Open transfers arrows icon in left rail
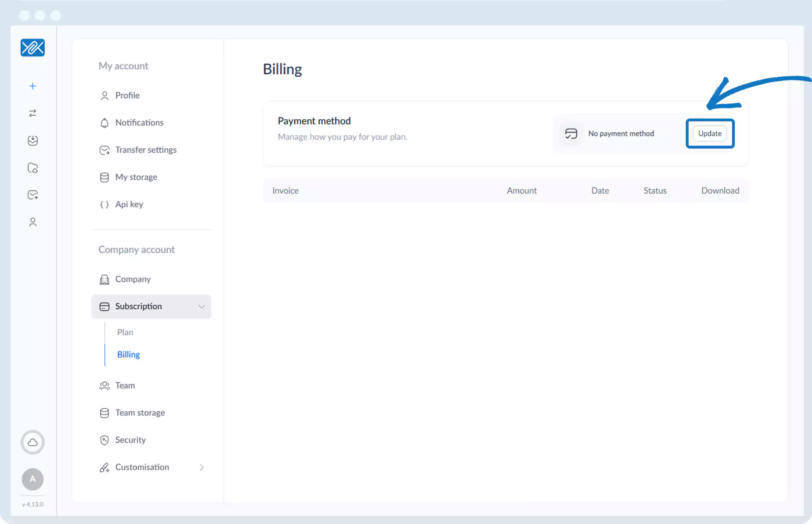 pyautogui.click(x=33, y=113)
